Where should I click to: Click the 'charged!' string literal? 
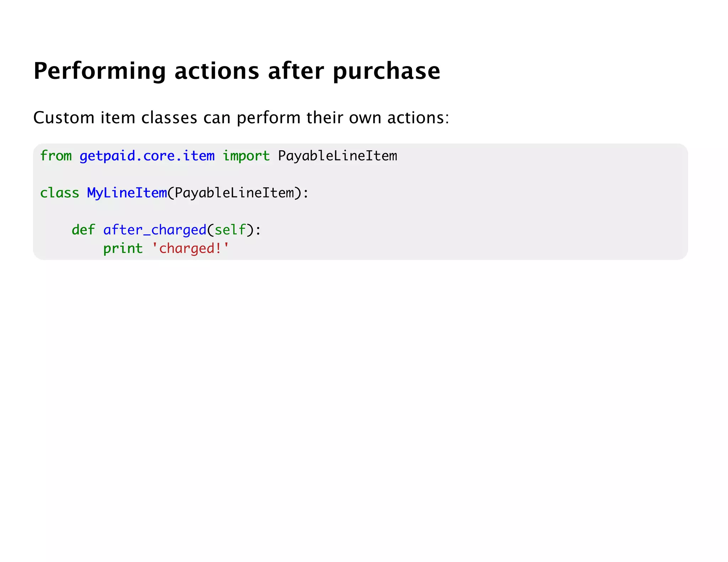191,248
